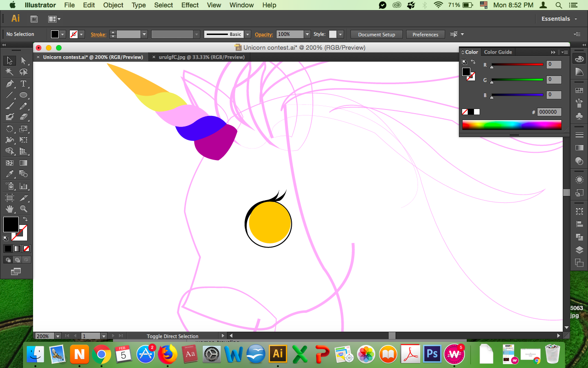Viewport: 588px width, 368px height.
Task: Select the Mesh tool
Action: 9,163
